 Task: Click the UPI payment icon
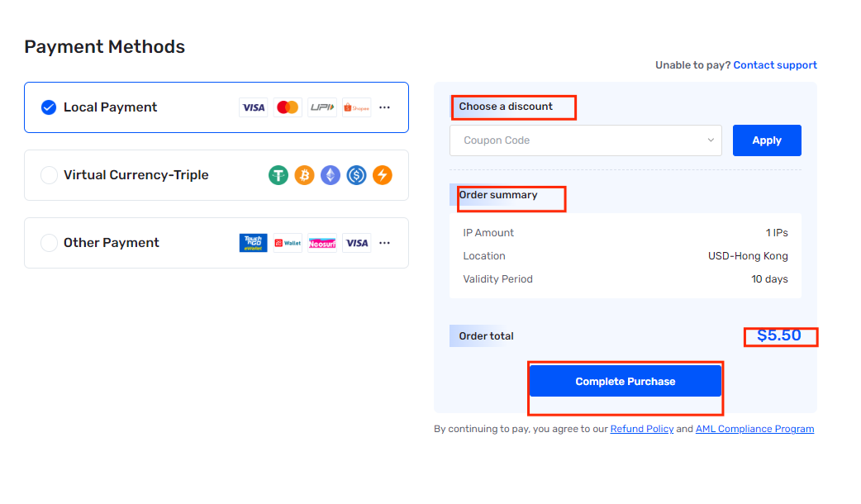tap(321, 107)
